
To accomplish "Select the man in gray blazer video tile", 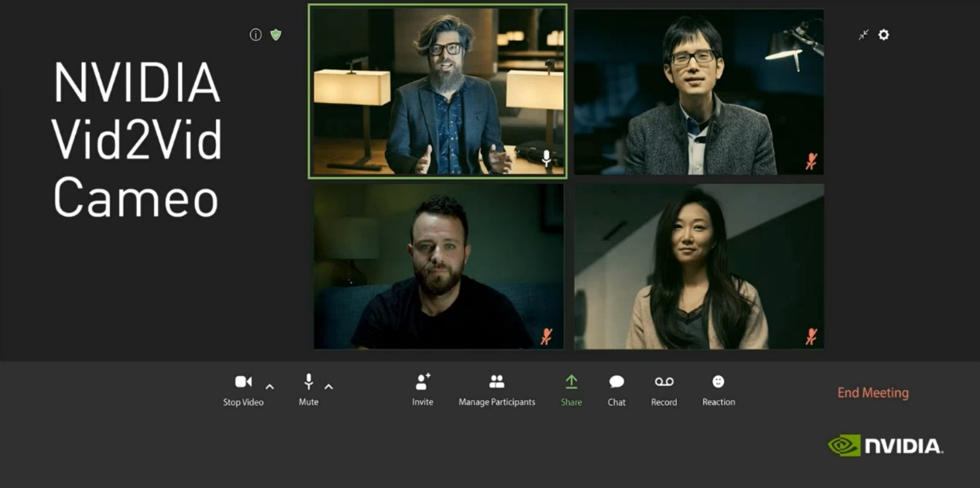I will pyautogui.click(x=698, y=92).
